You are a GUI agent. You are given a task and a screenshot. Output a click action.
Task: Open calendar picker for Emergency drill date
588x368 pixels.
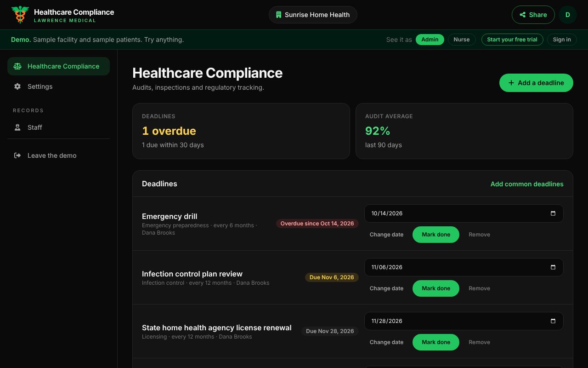553,213
